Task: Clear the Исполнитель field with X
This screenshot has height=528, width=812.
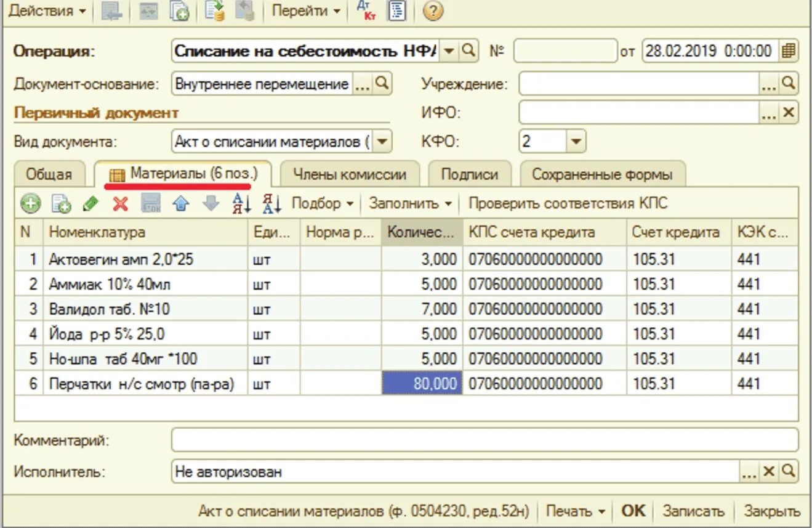Action: click(768, 472)
